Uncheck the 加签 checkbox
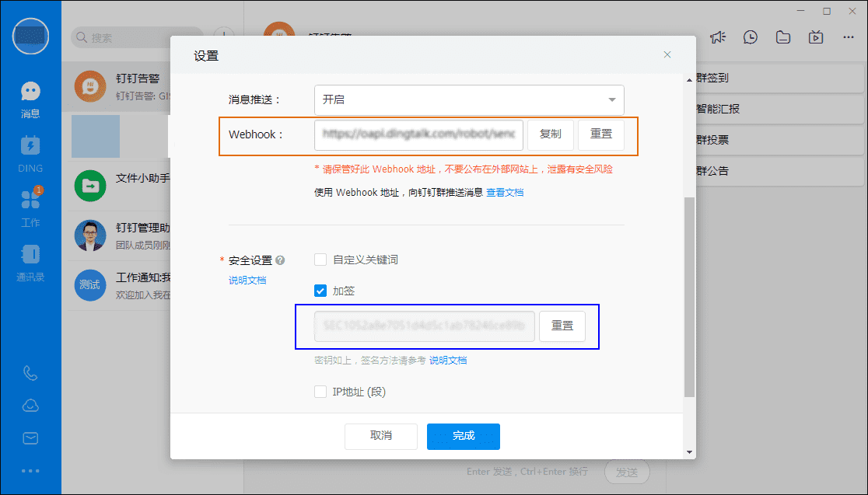Image resolution: width=868 pixels, height=495 pixels. coord(320,291)
